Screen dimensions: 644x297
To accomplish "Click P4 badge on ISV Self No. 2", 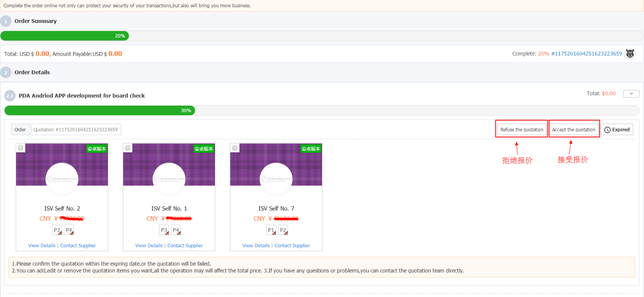I will [x=69, y=230].
